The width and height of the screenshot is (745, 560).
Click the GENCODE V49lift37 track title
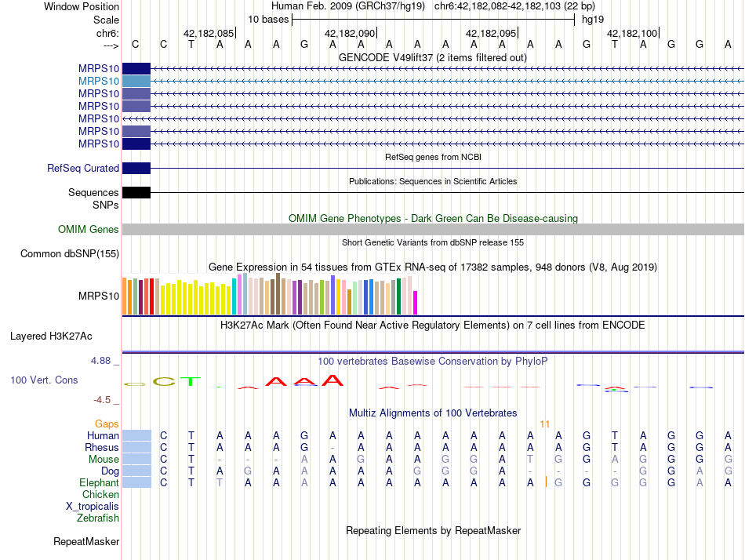coord(432,57)
